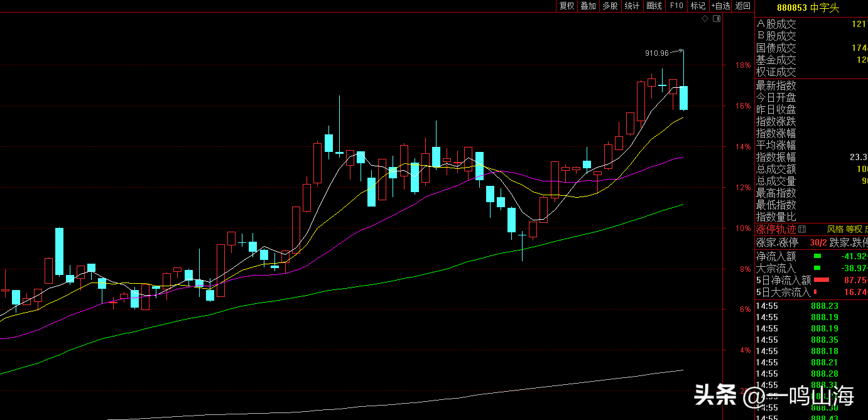Click the 标记 mark button
This screenshot has height=420, width=868.
(x=698, y=6)
